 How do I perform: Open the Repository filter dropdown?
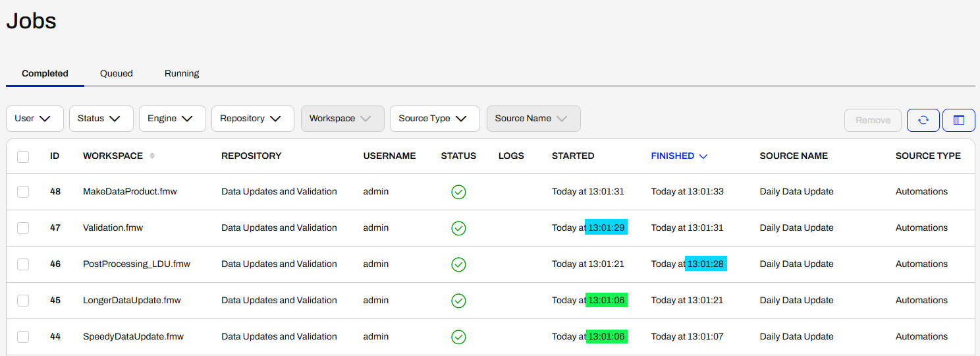point(253,119)
